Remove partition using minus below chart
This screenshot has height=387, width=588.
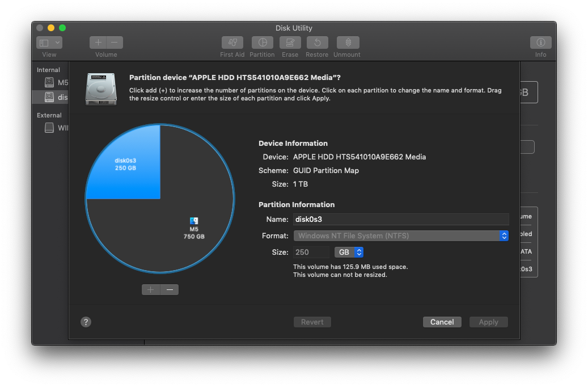[x=170, y=290]
